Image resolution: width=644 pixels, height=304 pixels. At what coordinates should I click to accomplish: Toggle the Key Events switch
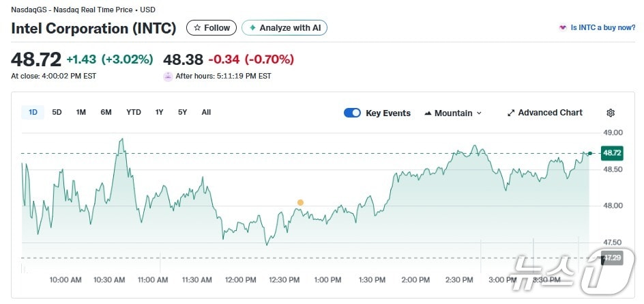[x=352, y=113]
